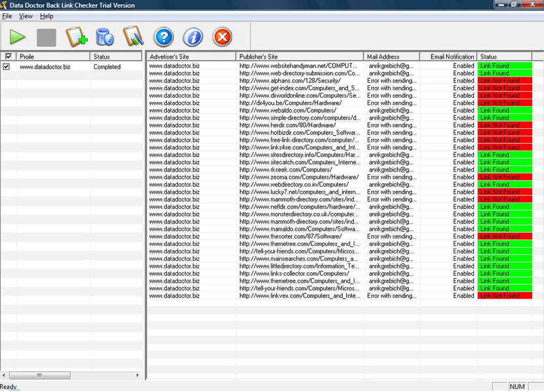544x392 pixels.
Task: Select the littledirectory.com publisher row
Action: pyautogui.click(x=340, y=266)
